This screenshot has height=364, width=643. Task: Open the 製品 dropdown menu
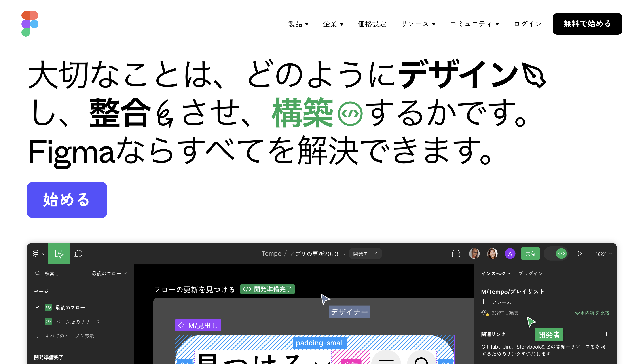(x=298, y=24)
